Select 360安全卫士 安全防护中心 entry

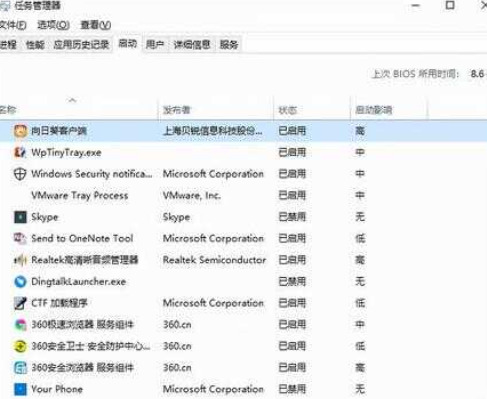click(x=91, y=346)
